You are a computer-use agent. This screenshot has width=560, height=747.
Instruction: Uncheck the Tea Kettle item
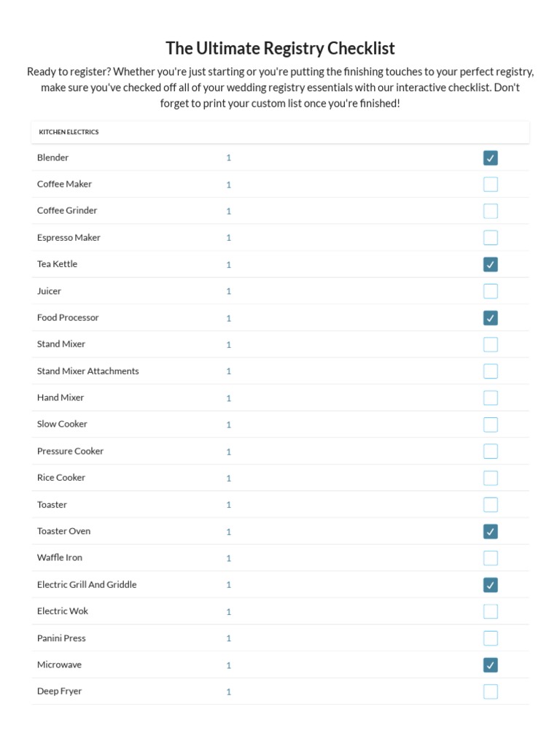(x=491, y=264)
